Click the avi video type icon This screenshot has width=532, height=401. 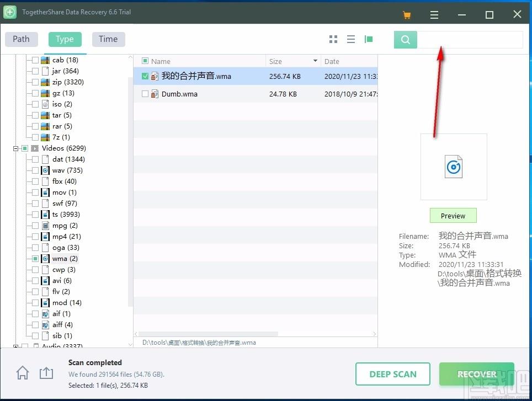45,281
